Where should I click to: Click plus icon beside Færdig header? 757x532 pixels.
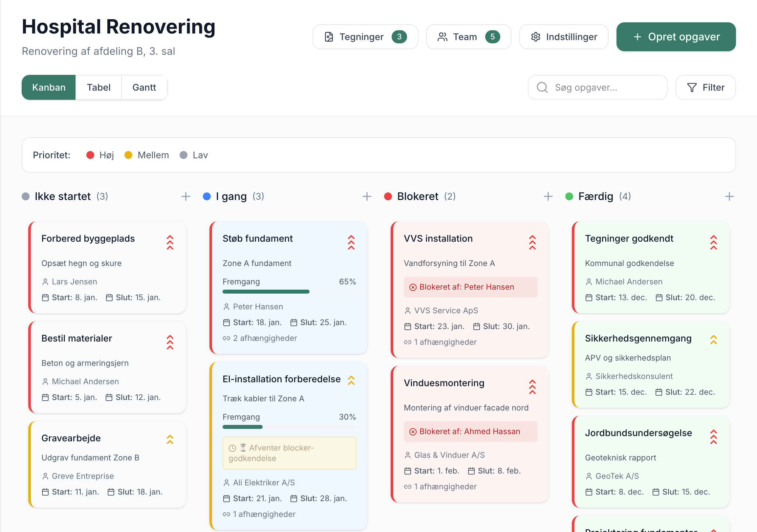point(729,197)
